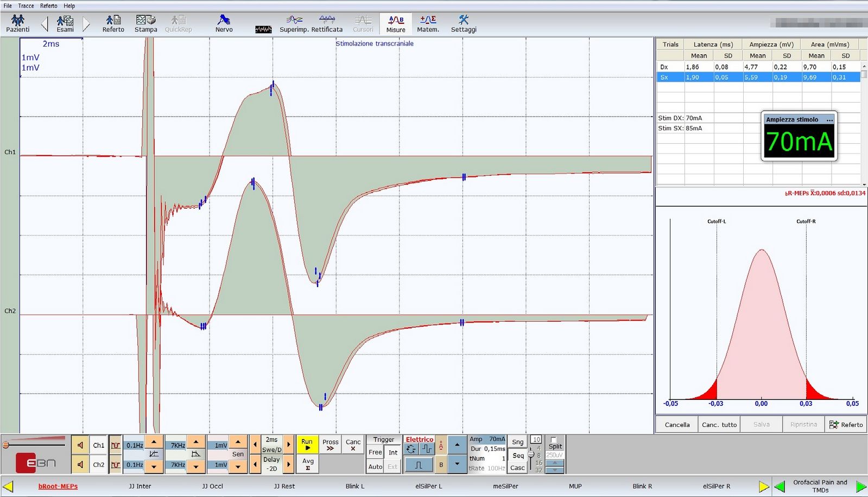Increase Ch1 low filter 0.1Hz up arrow

point(154,441)
